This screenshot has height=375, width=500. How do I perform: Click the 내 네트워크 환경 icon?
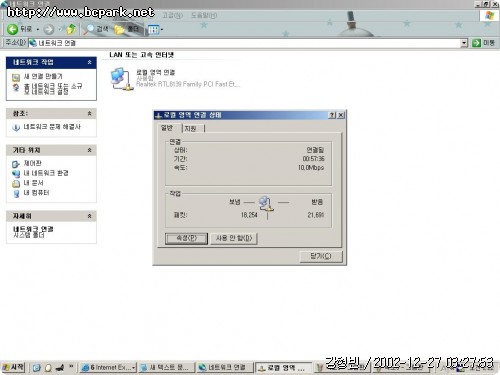click(16, 174)
